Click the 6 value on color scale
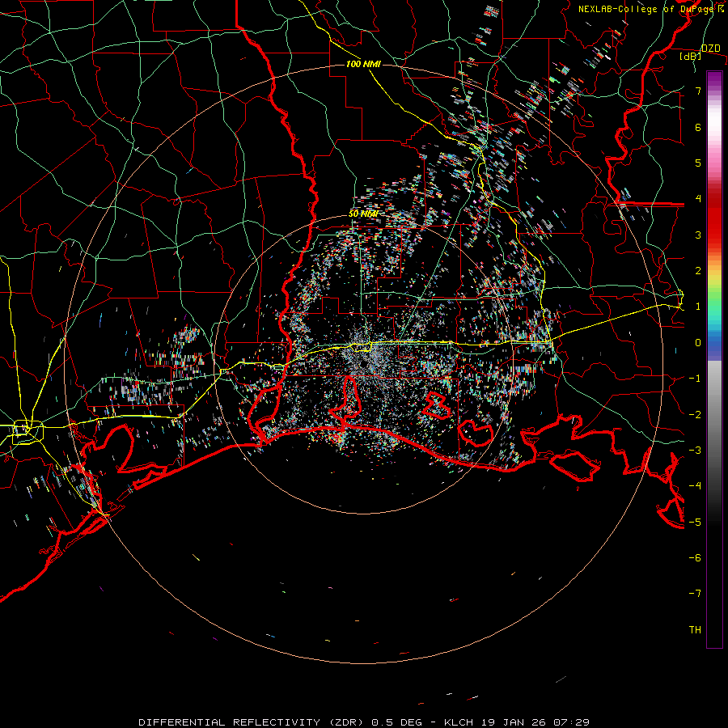Viewport: 728px width, 728px height. [x=698, y=127]
